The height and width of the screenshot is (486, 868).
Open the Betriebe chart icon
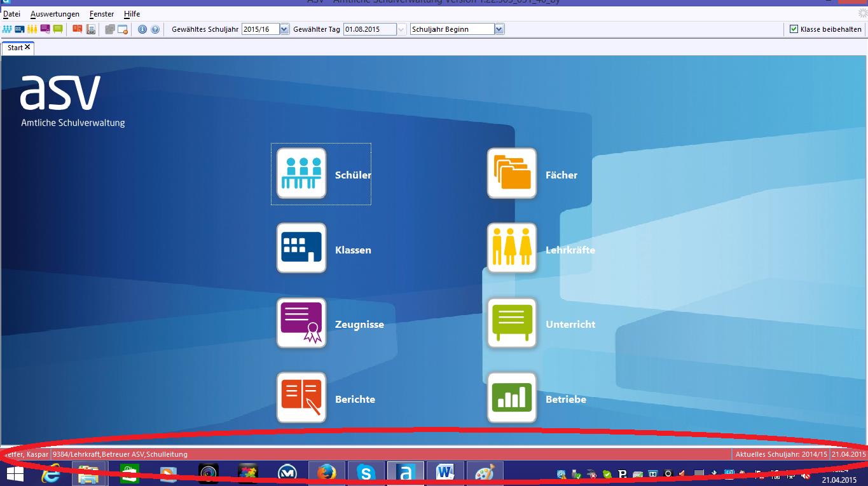(512, 398)
